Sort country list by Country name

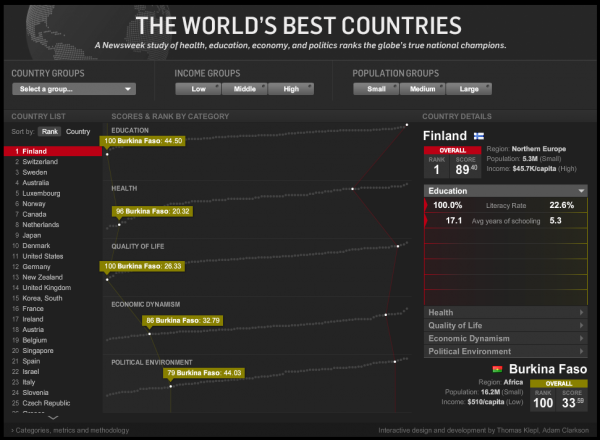click(x=78, y=132)
